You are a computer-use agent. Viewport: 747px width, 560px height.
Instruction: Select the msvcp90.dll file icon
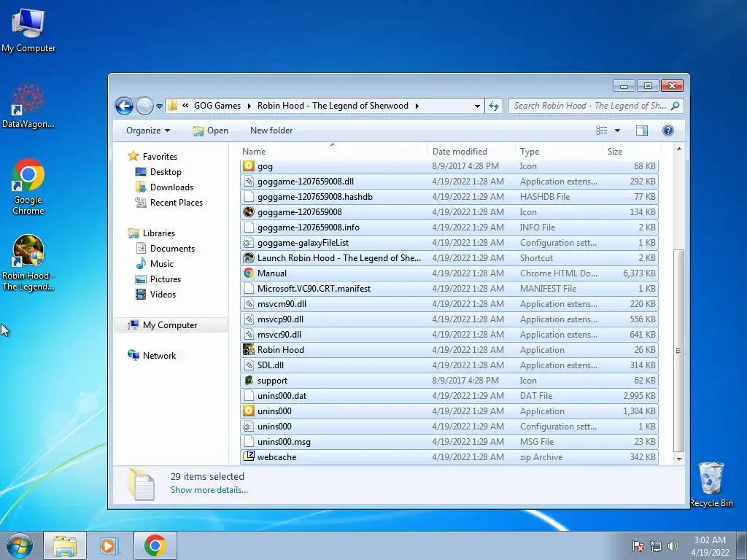pos(248,319)
